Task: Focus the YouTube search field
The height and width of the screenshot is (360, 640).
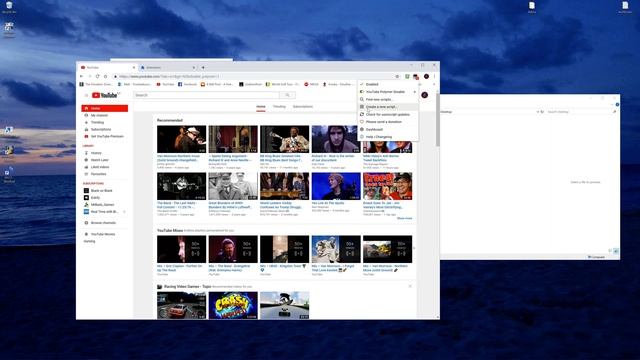Action: (207, 95)
